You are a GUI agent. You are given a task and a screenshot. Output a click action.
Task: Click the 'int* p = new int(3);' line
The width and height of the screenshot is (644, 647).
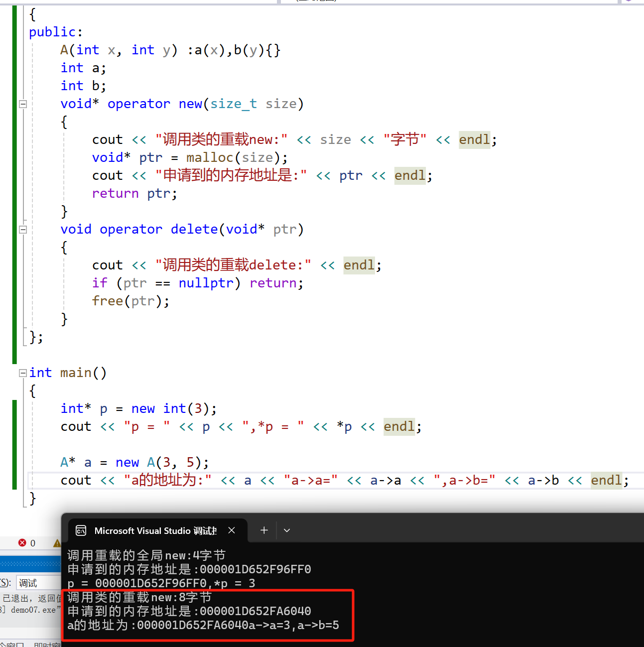click(139, 408)
